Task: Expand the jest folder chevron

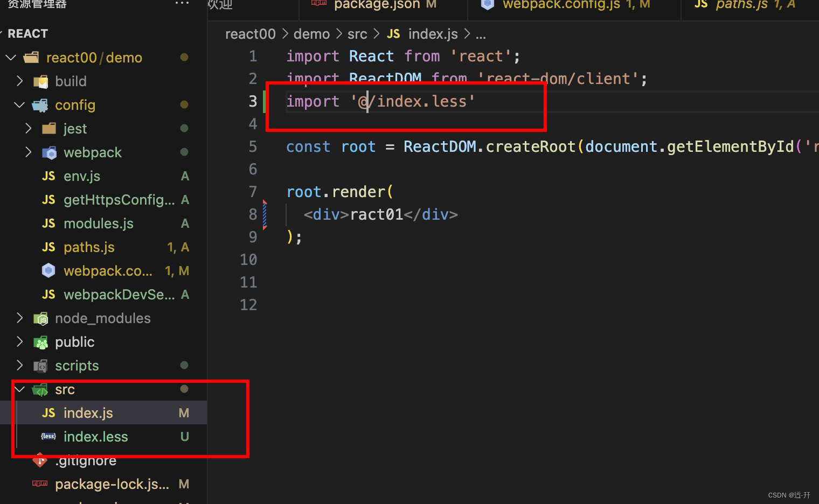Action: [29, 128]
